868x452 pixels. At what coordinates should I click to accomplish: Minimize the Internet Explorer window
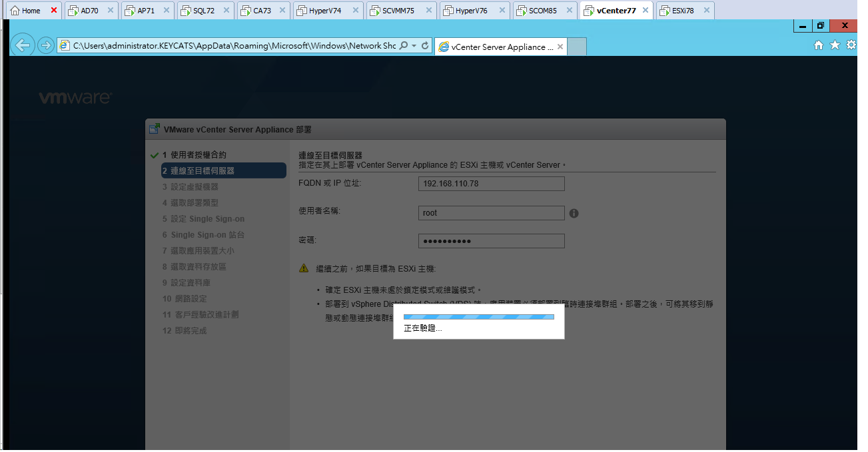(802, 26)
